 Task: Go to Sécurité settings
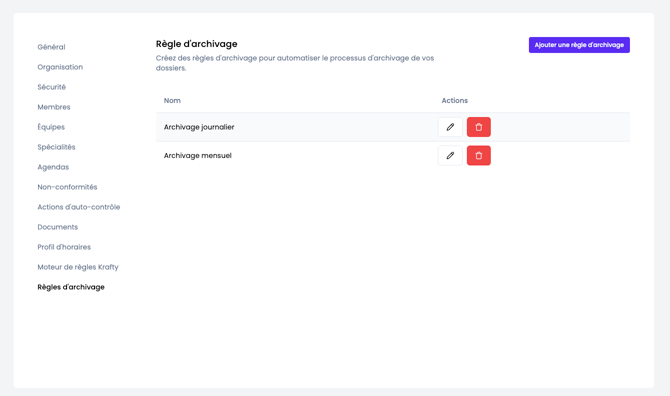click(52, 87)
